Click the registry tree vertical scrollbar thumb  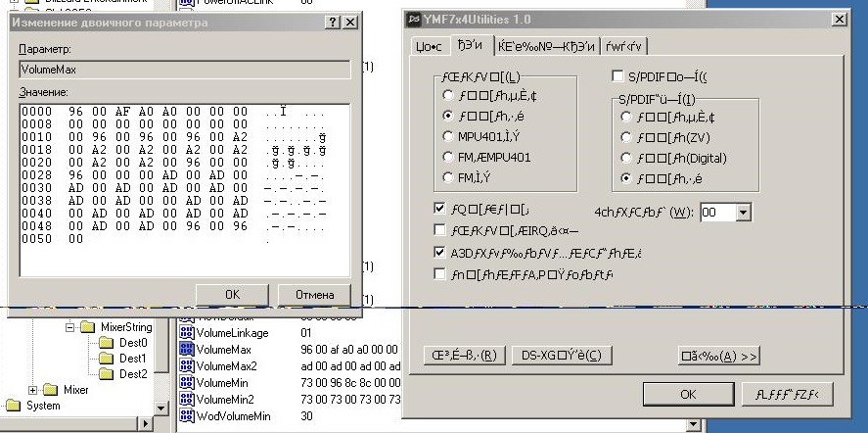point(161,344)
